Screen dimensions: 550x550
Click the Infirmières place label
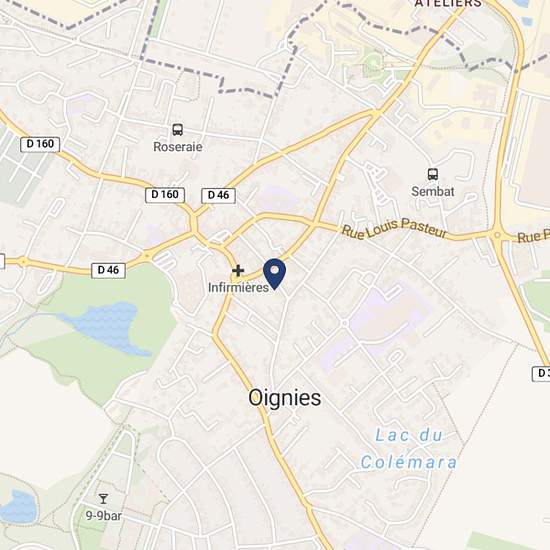pos(238,288)
